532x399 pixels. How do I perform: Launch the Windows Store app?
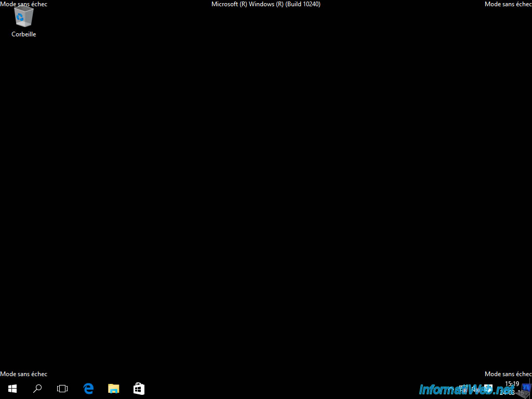click(139, 389)
